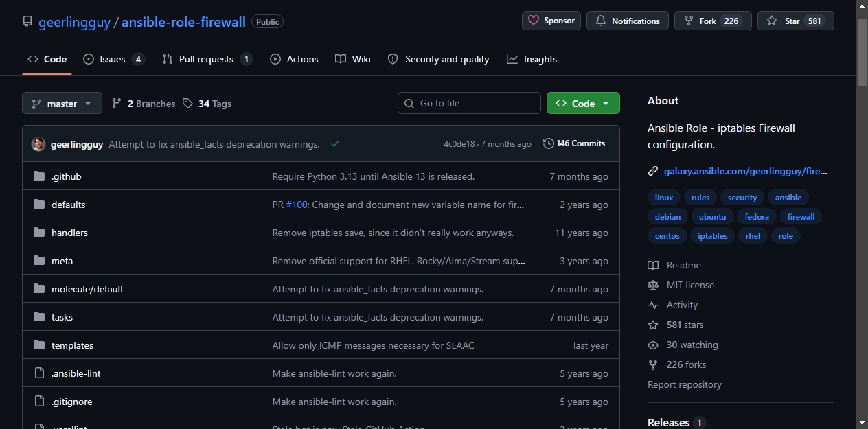Select the debian topic tag
The width and height of the screenshot is (868, 429).
tap(667, 217)
